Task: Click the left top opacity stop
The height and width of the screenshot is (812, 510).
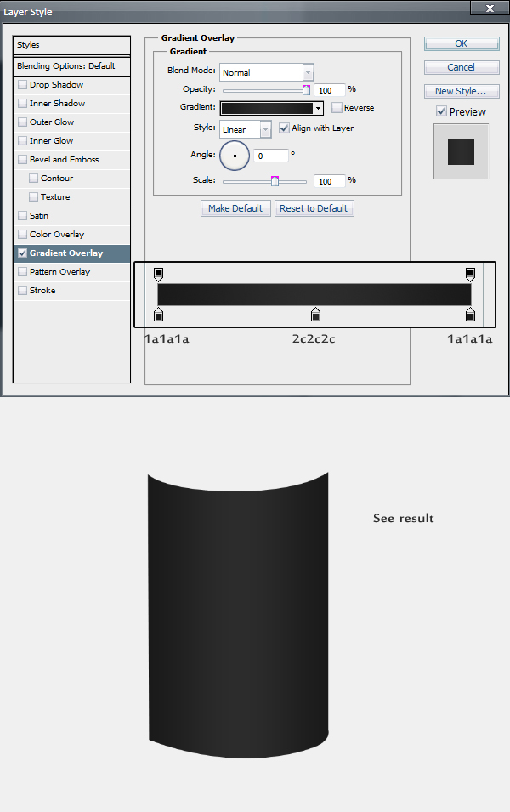Action: click(x=158, y=273)
